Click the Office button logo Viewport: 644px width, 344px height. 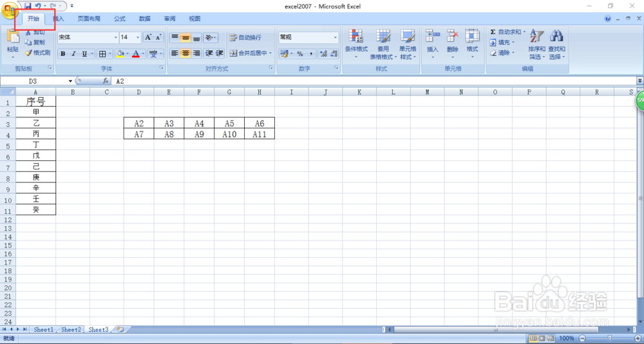(8, 10)
